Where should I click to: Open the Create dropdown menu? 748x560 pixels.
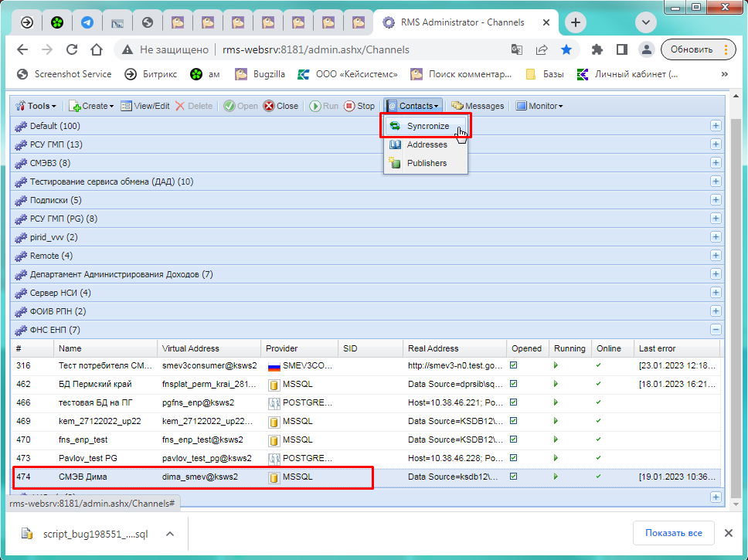click(92, 106)
